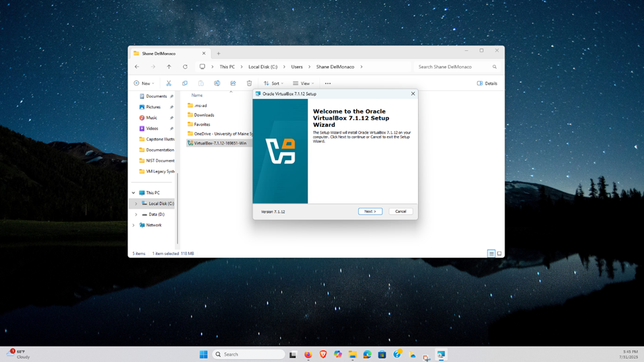
Task: Switch to details list view layout
Action: 491,254
